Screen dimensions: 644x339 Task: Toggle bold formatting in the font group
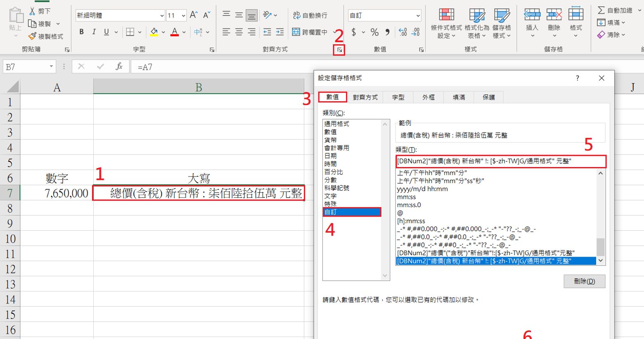tap(81, 32)
